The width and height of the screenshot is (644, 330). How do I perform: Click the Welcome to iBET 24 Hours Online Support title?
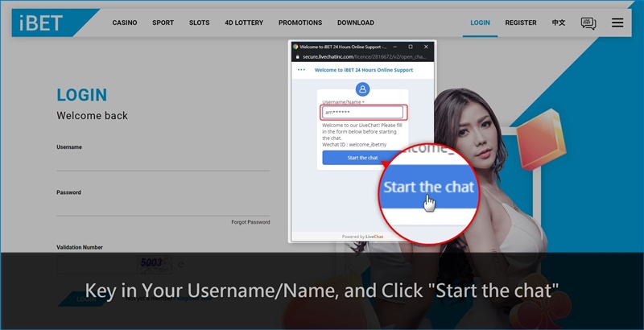pyautogui.click(x=364, y=70)
